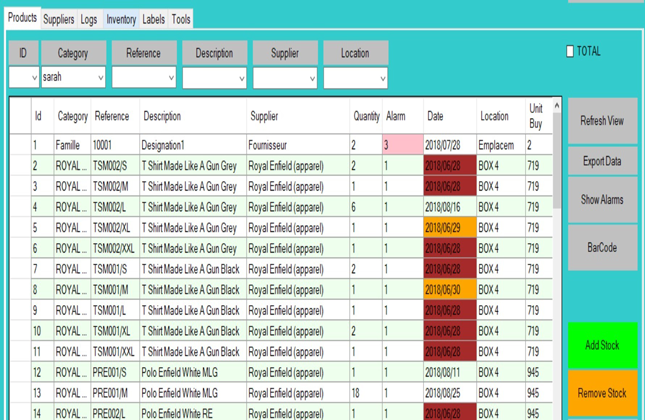Open the Tools tab

coord(181,19)
